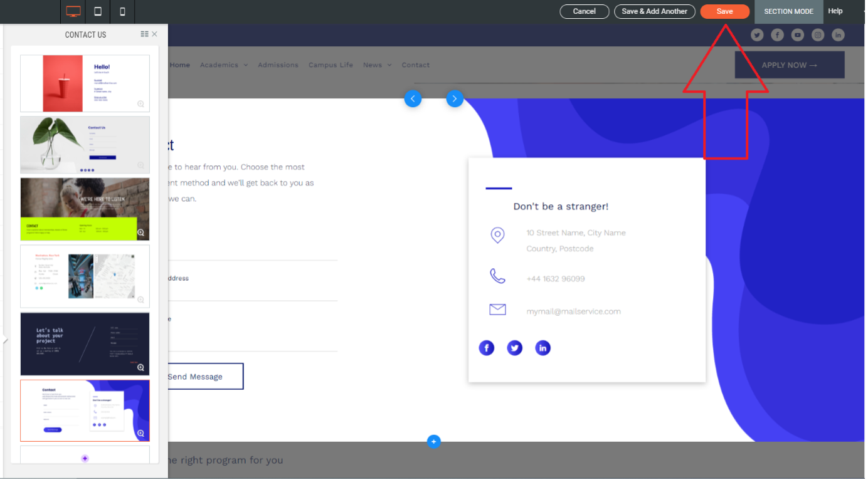The image size is (868, 480).
Task: Click Save & Add Another
Action: 654,11
